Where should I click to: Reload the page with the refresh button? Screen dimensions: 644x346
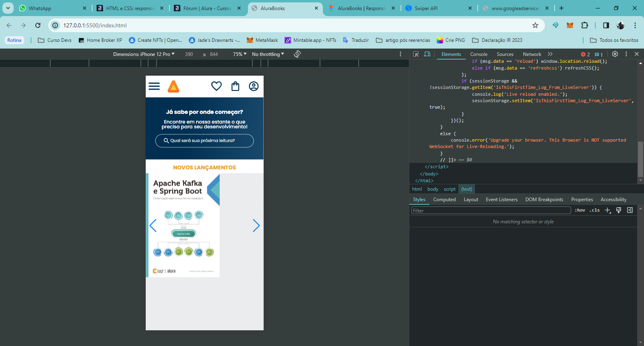(38, 25)
